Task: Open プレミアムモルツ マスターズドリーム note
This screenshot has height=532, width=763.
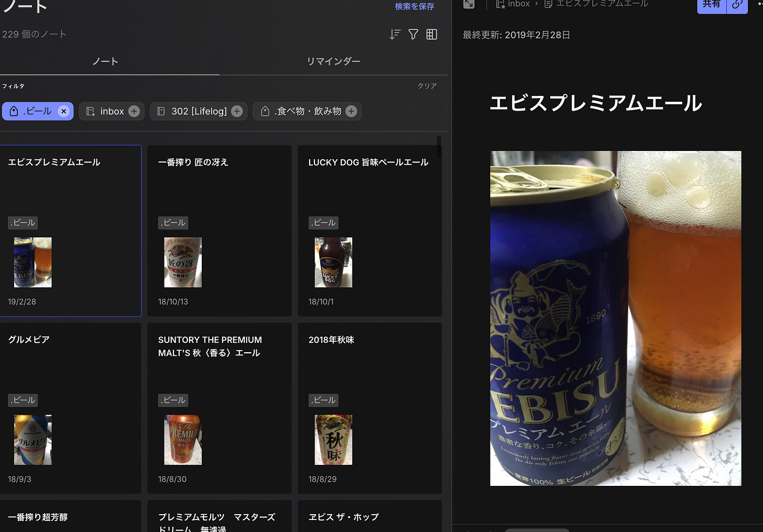Action: (x=220, y=516)
